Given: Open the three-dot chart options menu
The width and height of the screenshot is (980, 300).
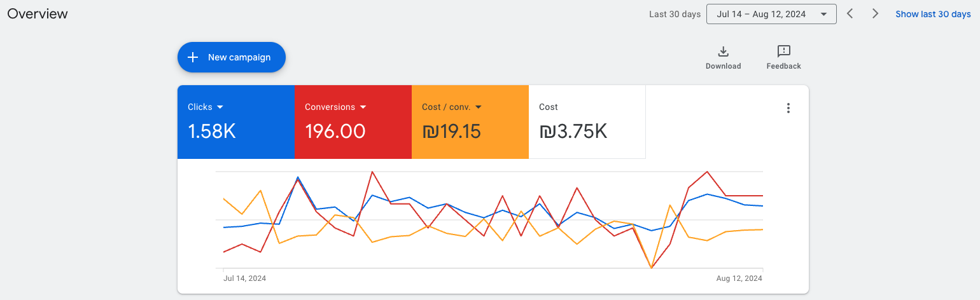Looking at the screenshot, I should tap(788, 108).
